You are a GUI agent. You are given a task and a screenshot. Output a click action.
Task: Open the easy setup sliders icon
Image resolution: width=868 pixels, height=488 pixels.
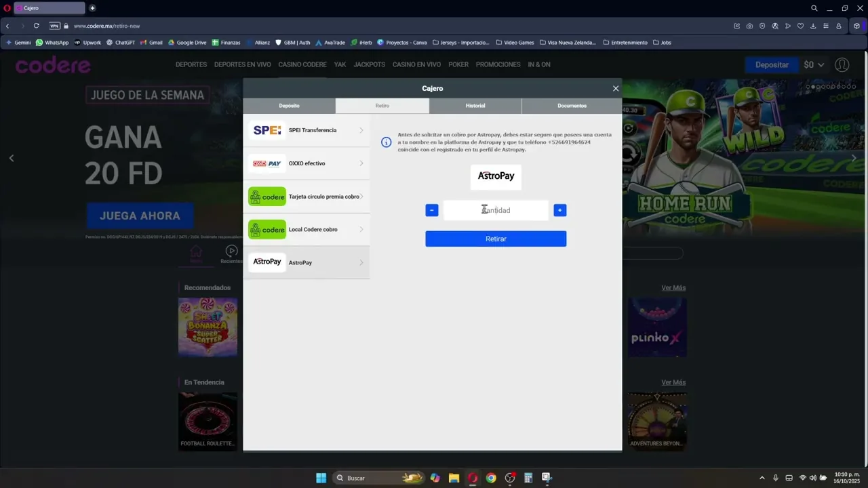pyautogui.click(x=825, y=26)
